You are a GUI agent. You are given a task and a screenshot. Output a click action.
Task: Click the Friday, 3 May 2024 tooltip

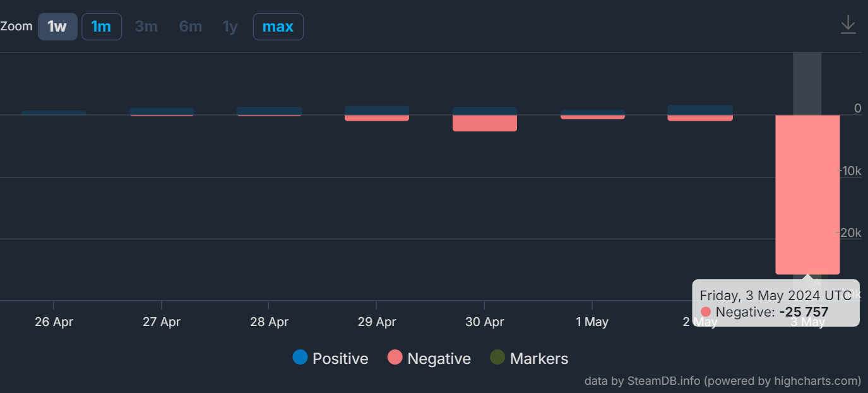point(775,303)
